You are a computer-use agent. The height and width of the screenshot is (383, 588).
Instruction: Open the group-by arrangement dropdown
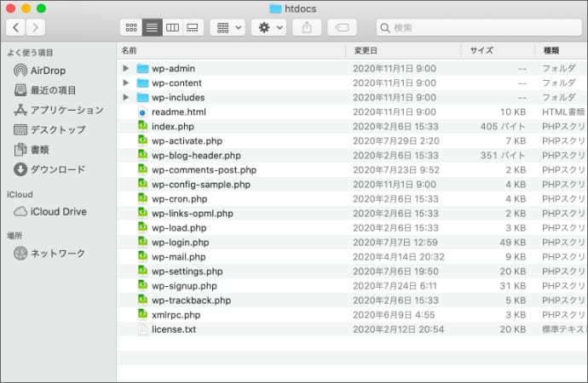coord(227,28)
